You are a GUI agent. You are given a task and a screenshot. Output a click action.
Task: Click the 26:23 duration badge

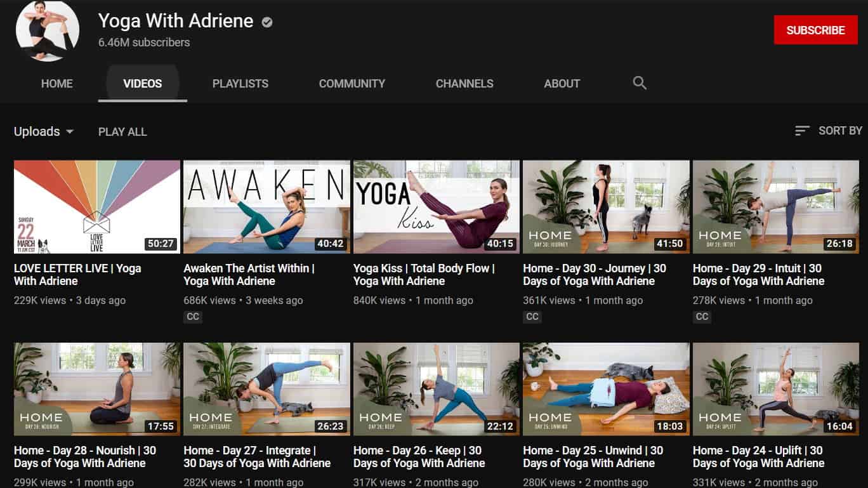tap(331, 426)
